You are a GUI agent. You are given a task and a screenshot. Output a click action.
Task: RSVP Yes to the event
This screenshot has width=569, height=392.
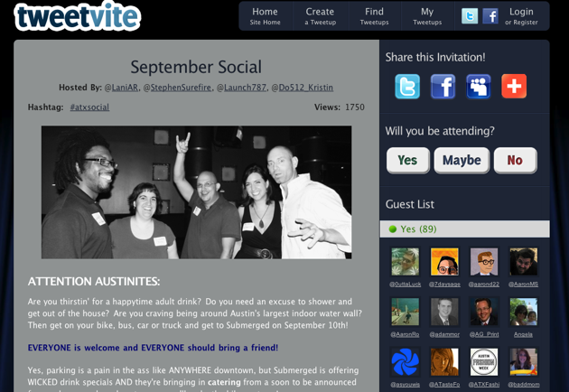pos(408,160)
